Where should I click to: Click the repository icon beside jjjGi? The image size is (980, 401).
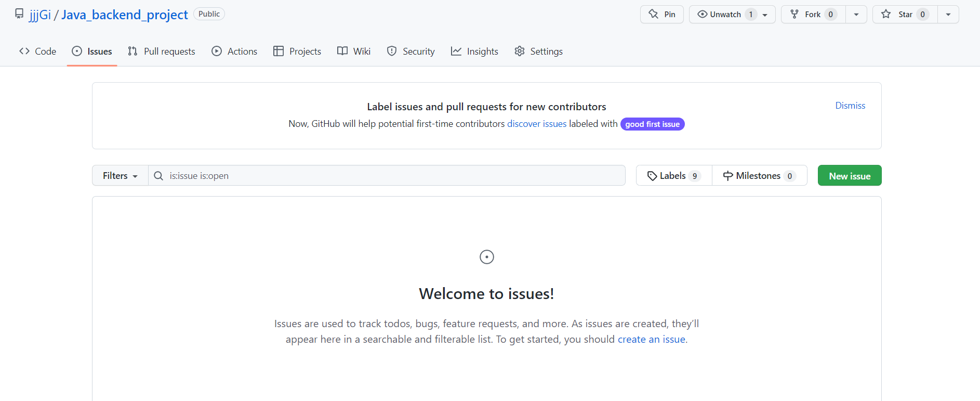[19, 14]
